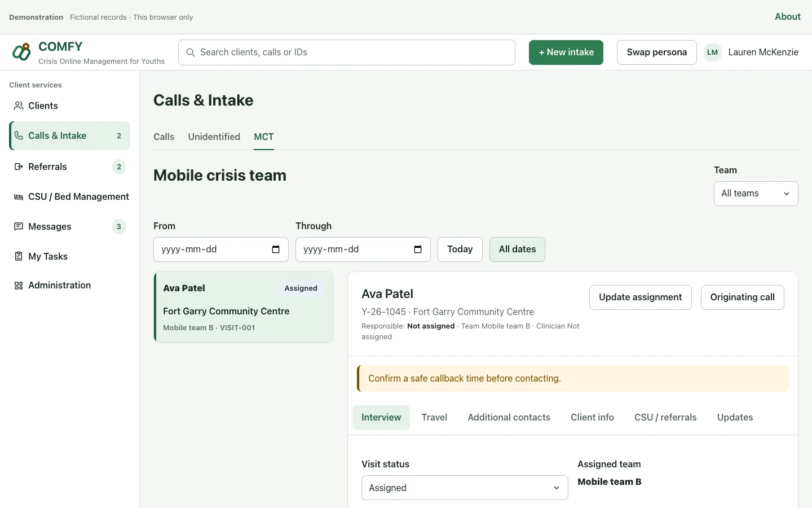The image size is (812, 508).
Task: Click the safe callback time warning banner
Action: point(573,379)
